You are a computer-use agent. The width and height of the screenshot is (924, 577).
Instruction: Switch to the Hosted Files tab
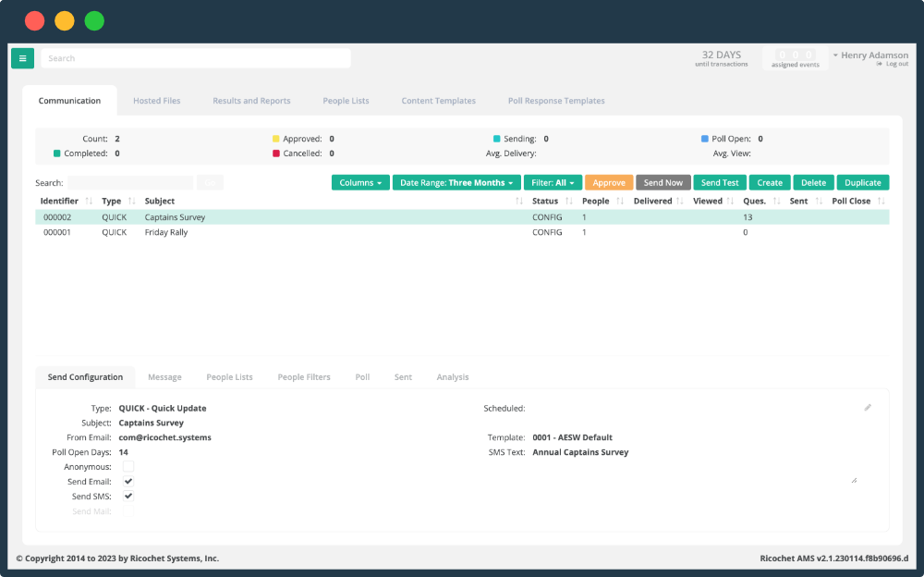click(x=157, y=101)
